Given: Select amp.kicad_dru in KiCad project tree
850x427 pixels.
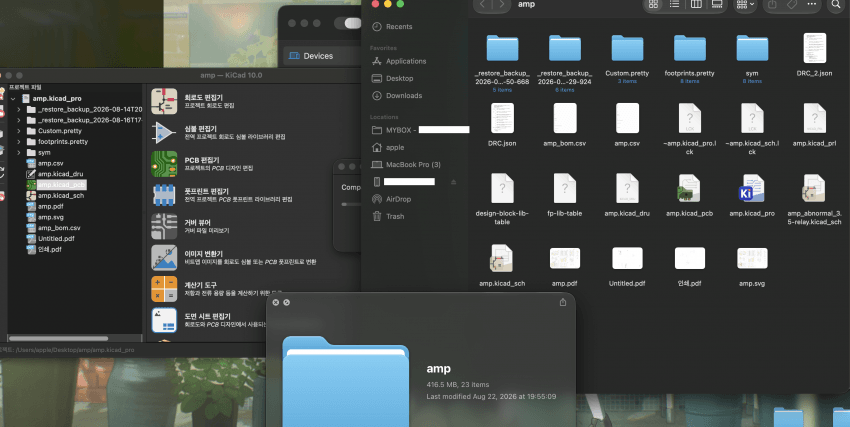Looking at the screenshot, I should pyautogui.click(x=60, y=174).
